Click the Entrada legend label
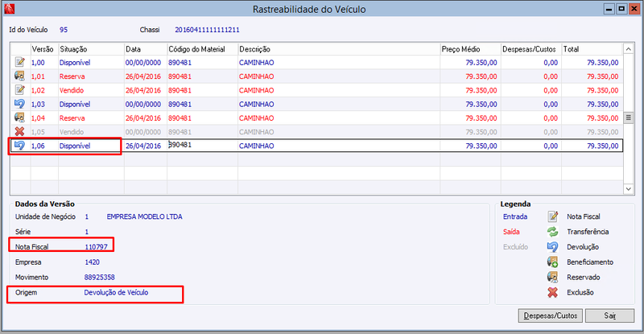This screenshot has height=334, width=644. click(x=515, y=216)
